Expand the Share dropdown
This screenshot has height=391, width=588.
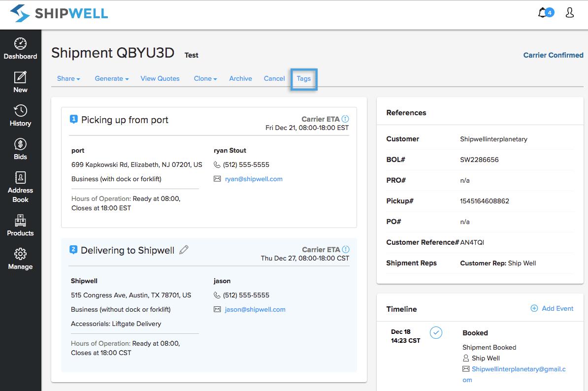(x=68, y=78)
